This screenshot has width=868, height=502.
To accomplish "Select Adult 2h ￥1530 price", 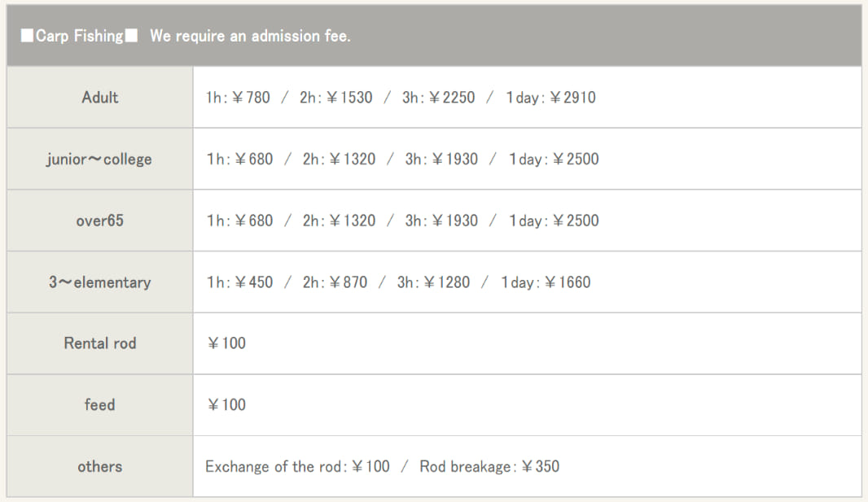I will tap(336, 98).
